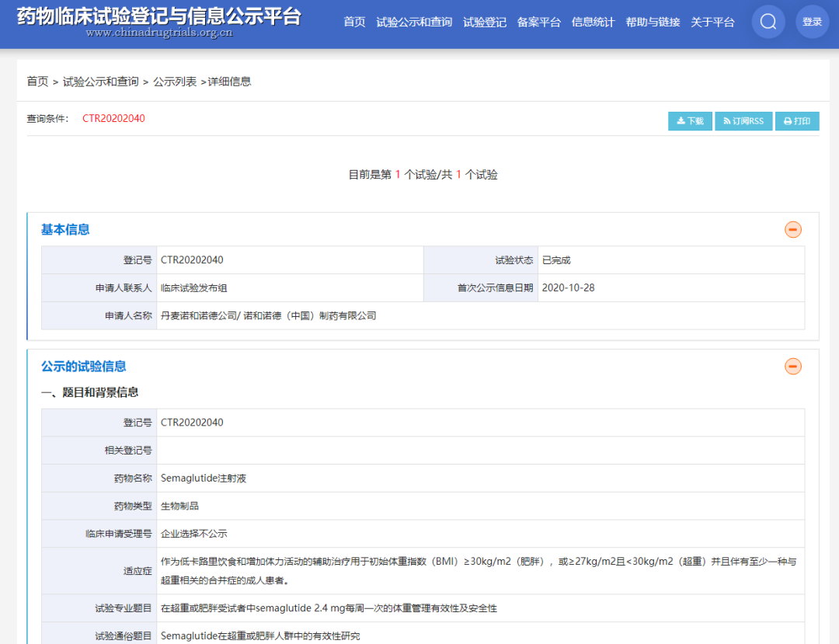Open the 首页 menu item
The image size is (839, 644).
tap(354, 22)
